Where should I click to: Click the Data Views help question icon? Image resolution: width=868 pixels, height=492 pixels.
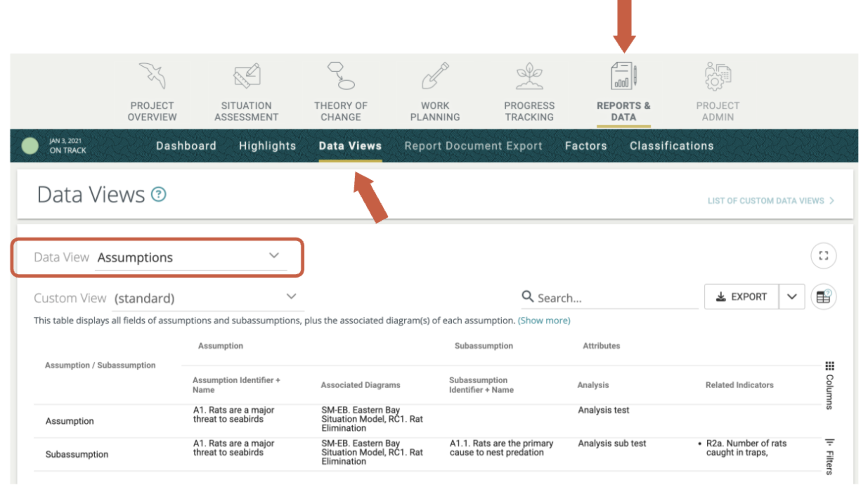[x=158, y=194]
